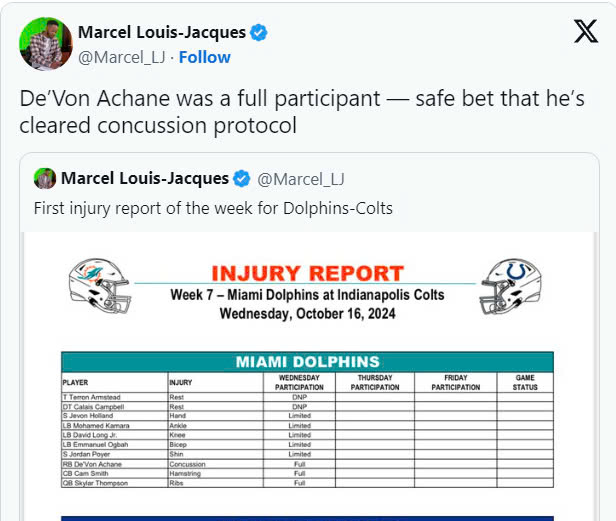Click the Dolphins helmet logo
Screen dimensions: 616x521
tap(99, 286)
